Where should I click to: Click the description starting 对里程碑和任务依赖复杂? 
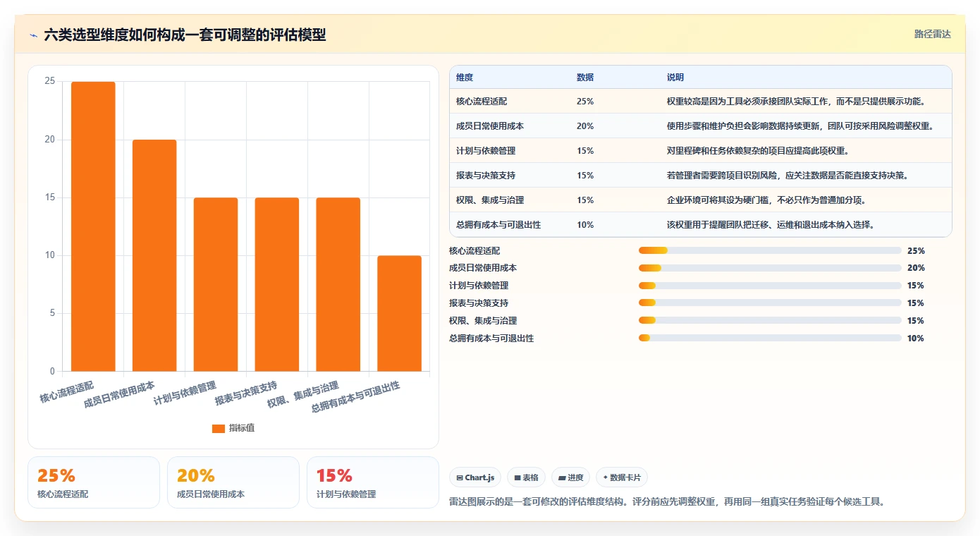758,151
